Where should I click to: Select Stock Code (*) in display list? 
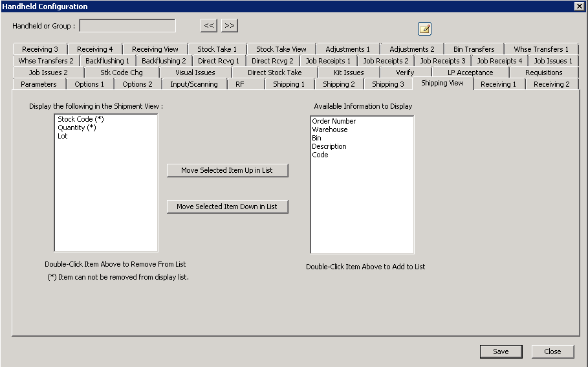(x=80, y=120)
